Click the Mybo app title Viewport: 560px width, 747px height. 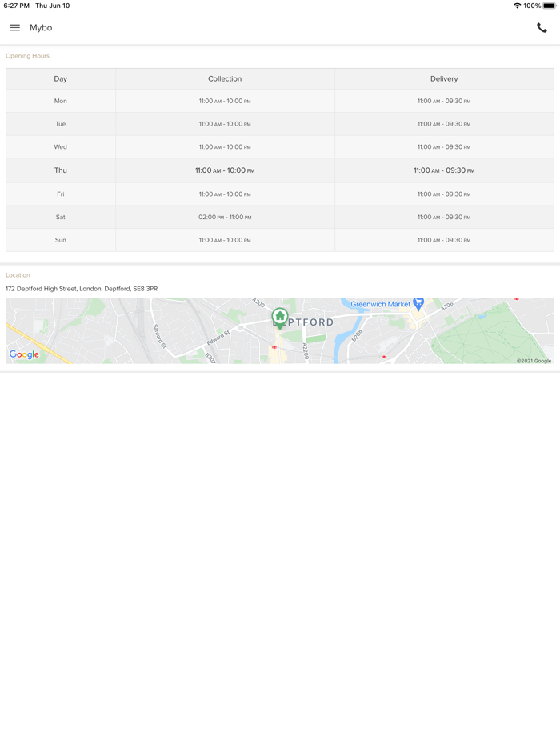40,27
